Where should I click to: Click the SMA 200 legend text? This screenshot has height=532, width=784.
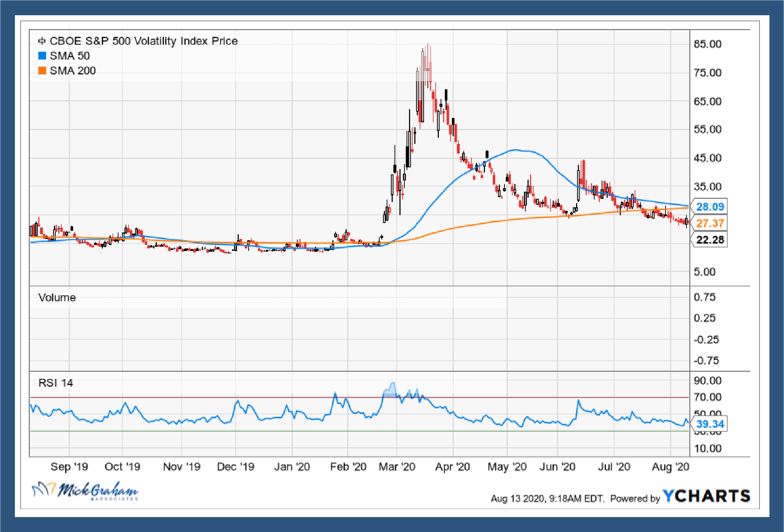tap(73, 71)
